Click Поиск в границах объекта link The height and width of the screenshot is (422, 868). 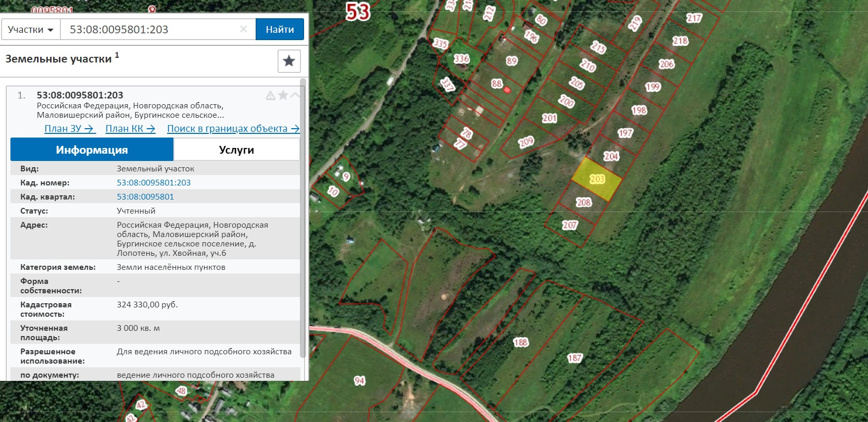click(x=233, y=129)
